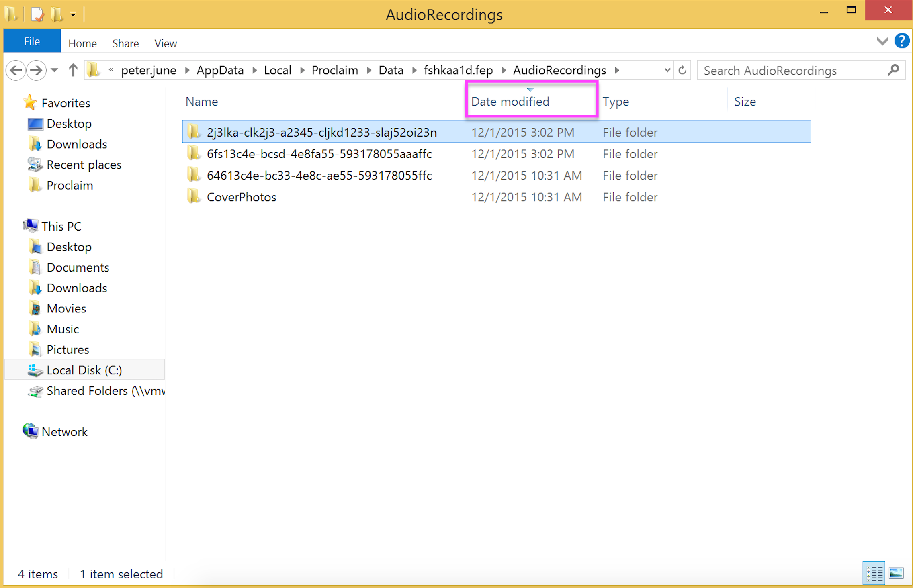
Task: Sort by the Type column header
Action: pyautogui.click(x=616, y=102)
